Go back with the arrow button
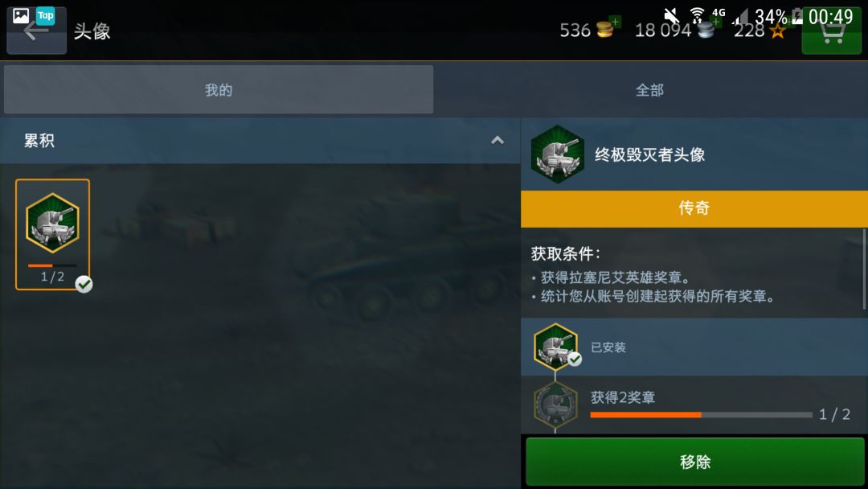The width and height of the screenshot is (868, 489). [36, 31]
